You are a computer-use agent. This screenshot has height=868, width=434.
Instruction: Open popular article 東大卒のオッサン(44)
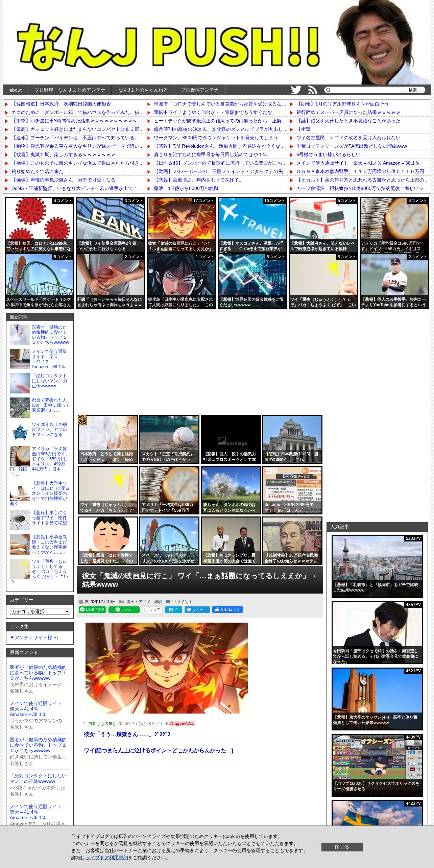point(377,699)
